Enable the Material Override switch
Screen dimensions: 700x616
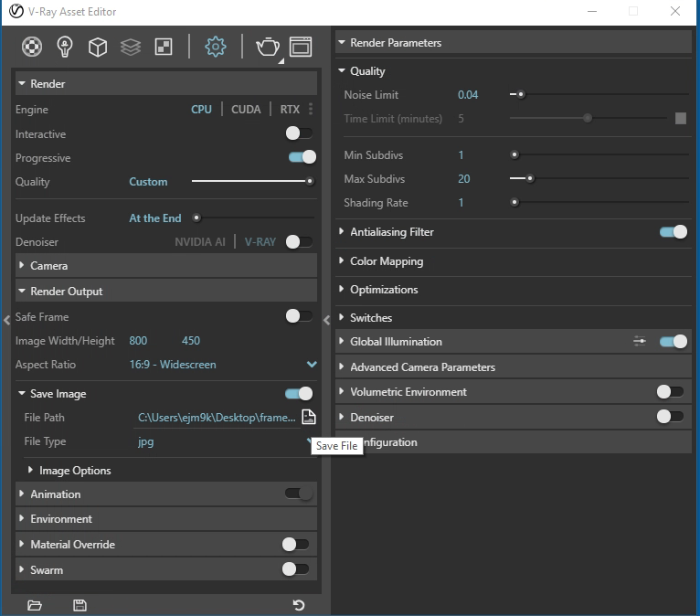[x=295, y=544]
